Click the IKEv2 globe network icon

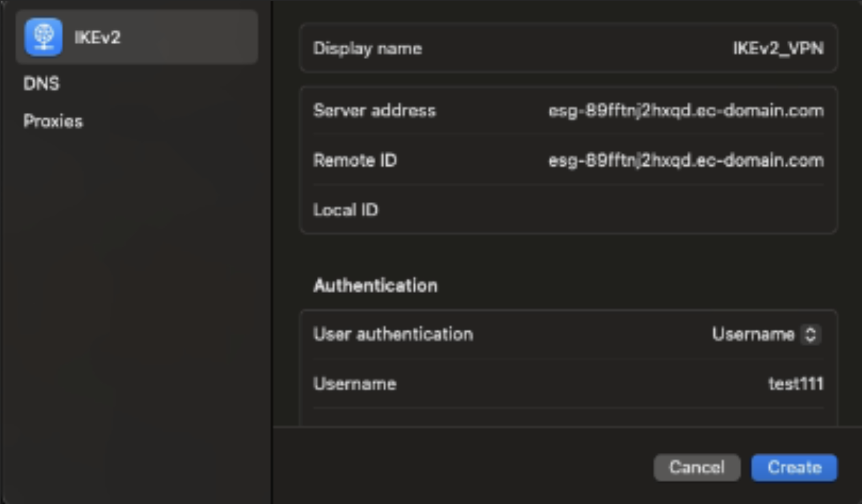(43, 37)
